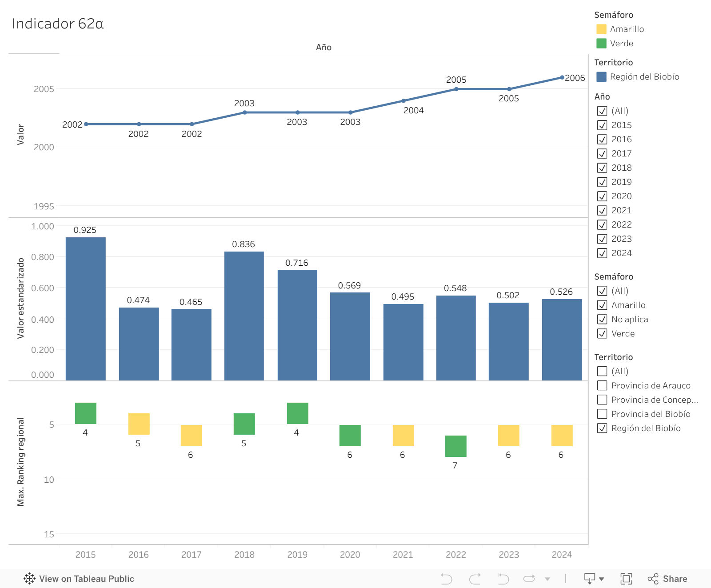Click the yellow Amarillo legend swatch
This screenshot has width=711, height=588.
[601, 29]
